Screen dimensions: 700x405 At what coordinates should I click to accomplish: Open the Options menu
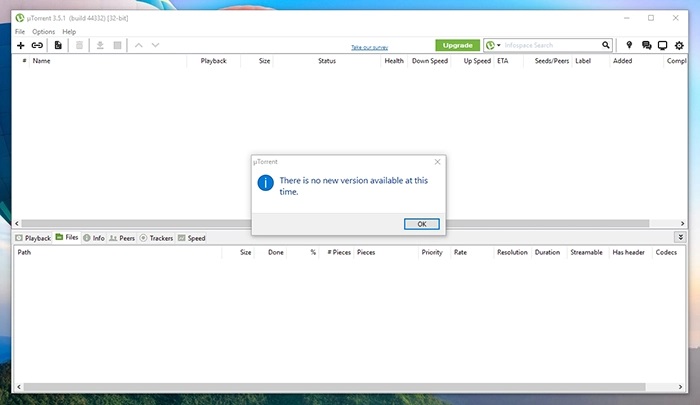point(43,32)
